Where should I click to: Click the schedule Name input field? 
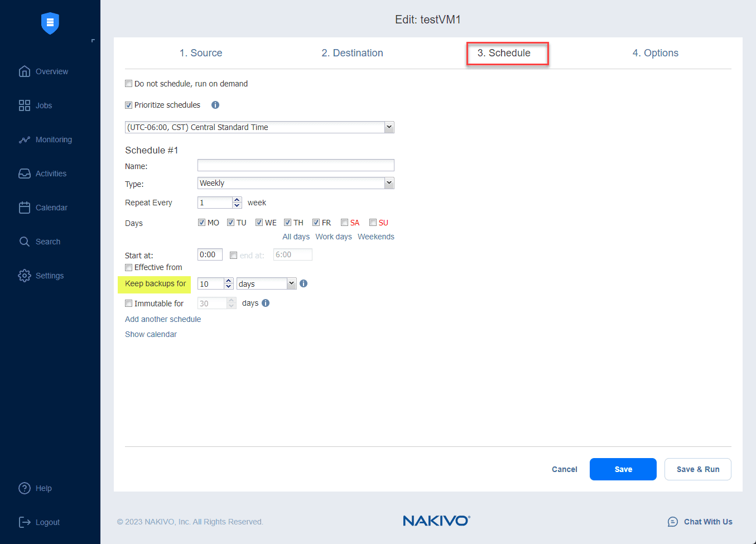[x=296, y=165]
